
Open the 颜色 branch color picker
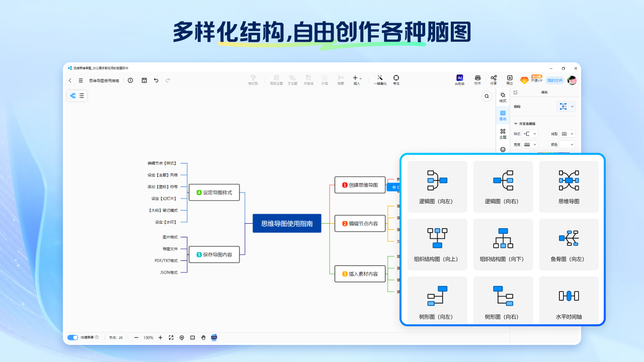click(566, 144)
